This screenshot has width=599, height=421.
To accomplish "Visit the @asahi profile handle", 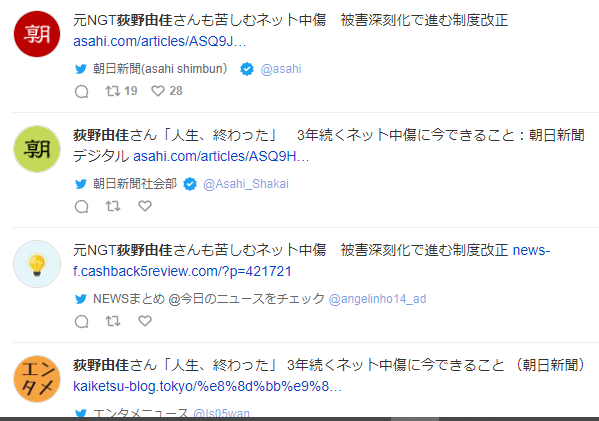I will pyautogui.click(x=281, y=69).
